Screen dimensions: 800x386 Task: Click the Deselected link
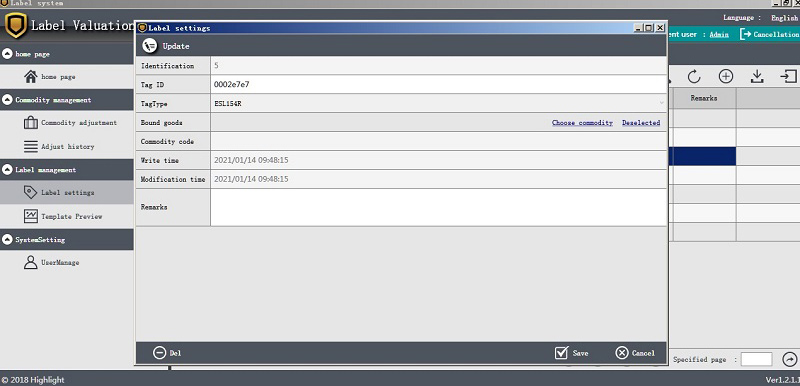point(641,122)
